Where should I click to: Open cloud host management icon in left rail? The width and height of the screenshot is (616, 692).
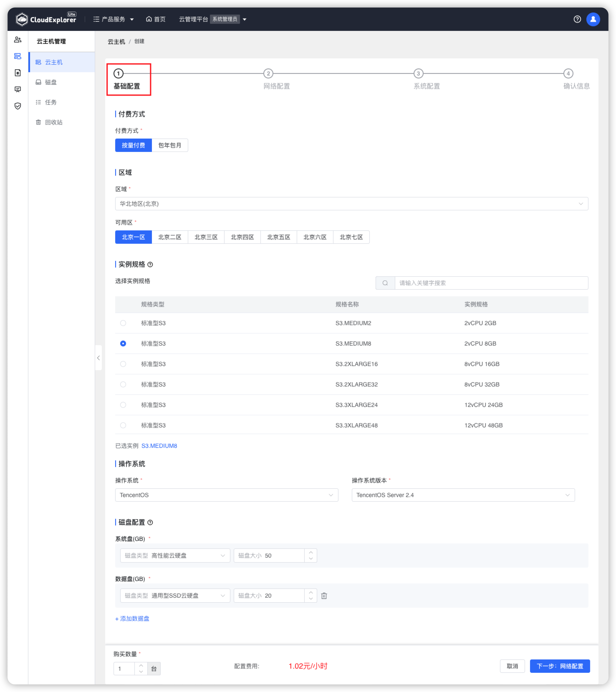pyautogui.click(x=18, y=56)
